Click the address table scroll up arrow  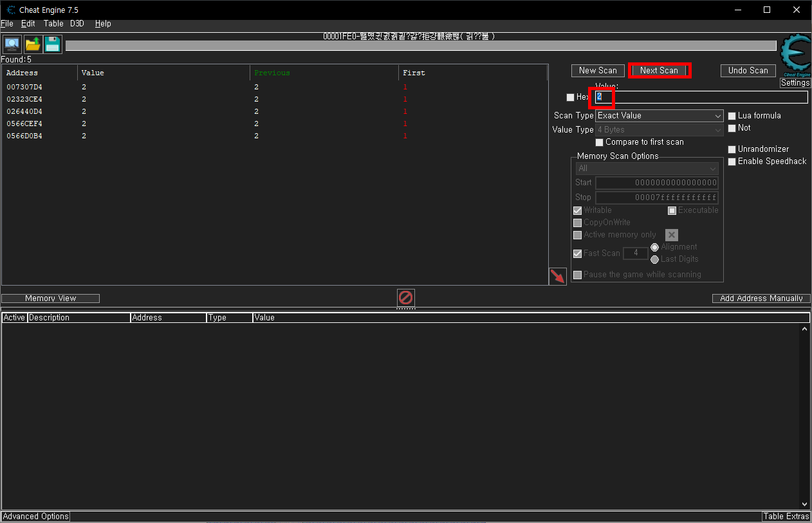[x=804, y=329]
